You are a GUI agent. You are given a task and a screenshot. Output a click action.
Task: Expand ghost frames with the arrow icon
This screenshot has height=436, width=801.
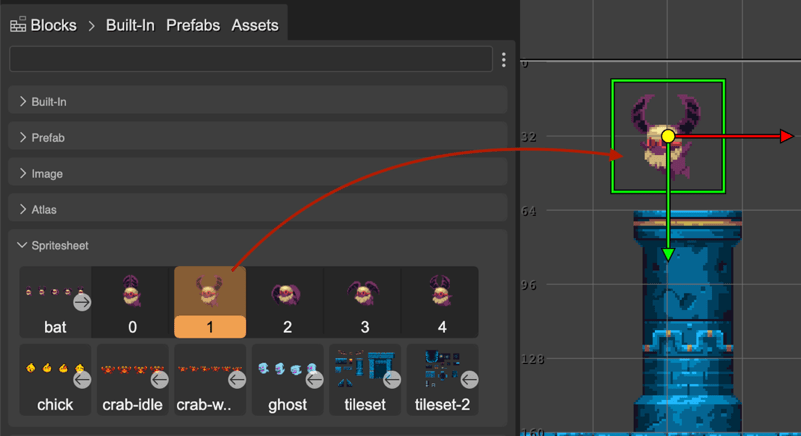point(314,380)
